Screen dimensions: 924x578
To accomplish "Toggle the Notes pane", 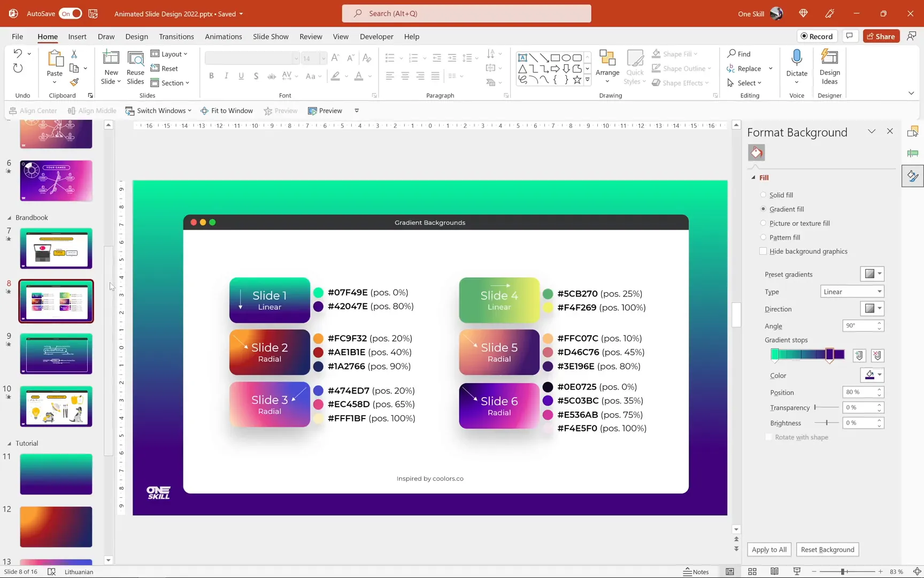I will coord(696,572).
